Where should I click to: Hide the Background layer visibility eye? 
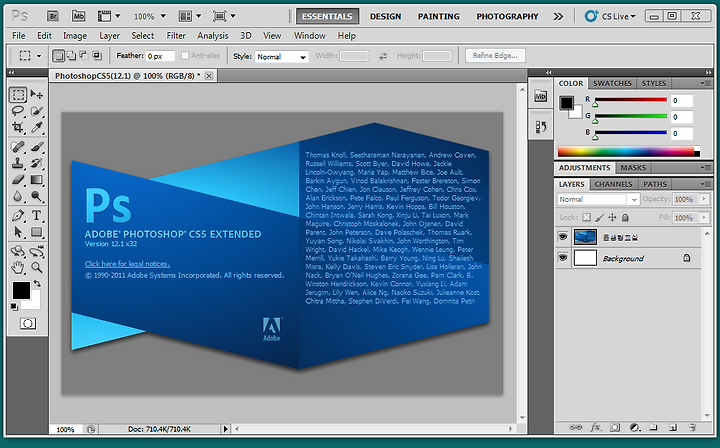click(x=563, y=258)
